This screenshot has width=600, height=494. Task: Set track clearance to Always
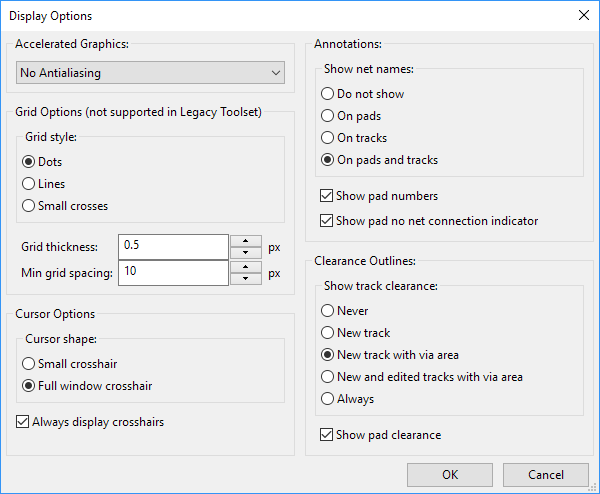[x=347, y=399]
